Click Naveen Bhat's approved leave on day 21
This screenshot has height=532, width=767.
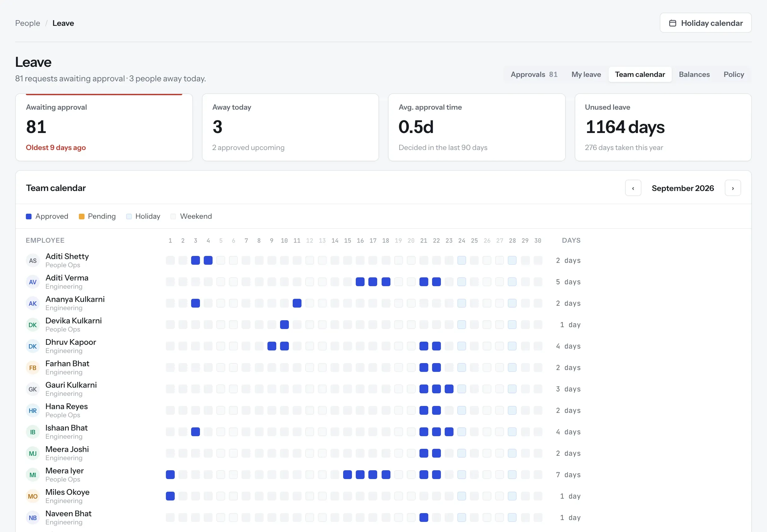[424, 517]
